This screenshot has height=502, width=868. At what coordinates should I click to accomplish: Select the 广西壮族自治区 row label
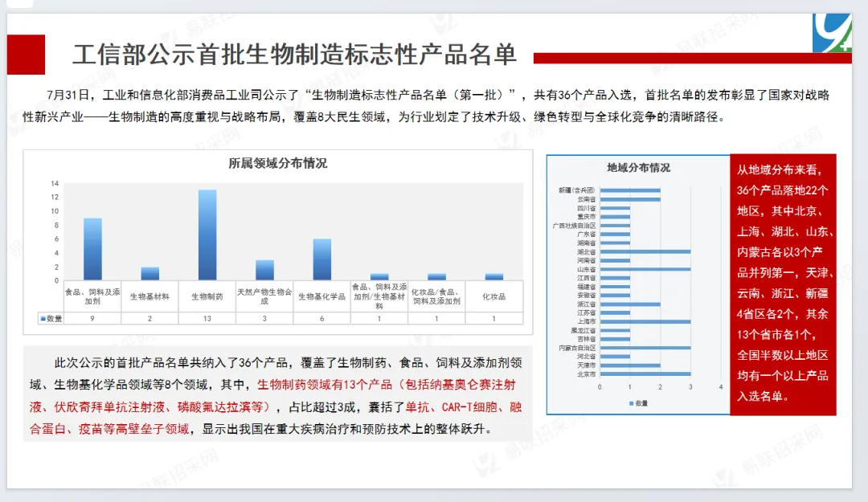click(574, 225)
